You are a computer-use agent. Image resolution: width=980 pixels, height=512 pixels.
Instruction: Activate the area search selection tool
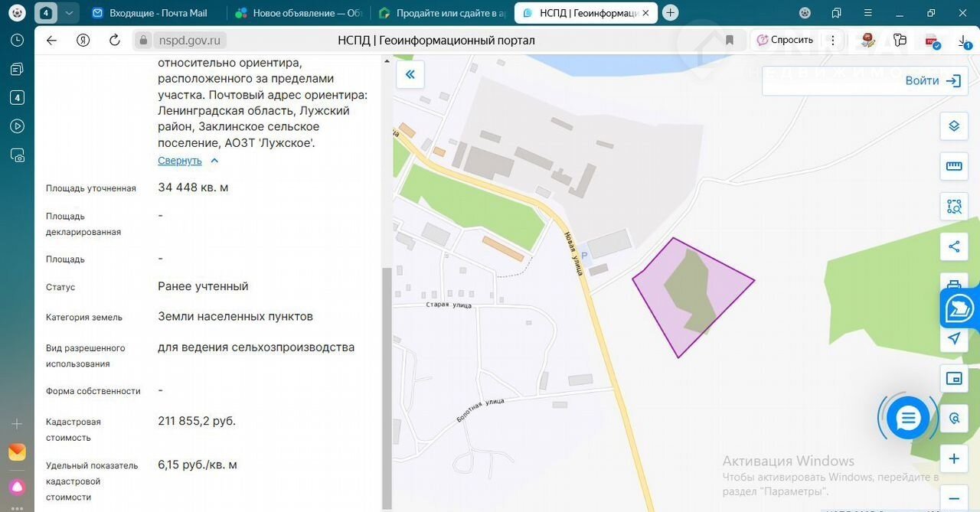(x=954, y=207)
